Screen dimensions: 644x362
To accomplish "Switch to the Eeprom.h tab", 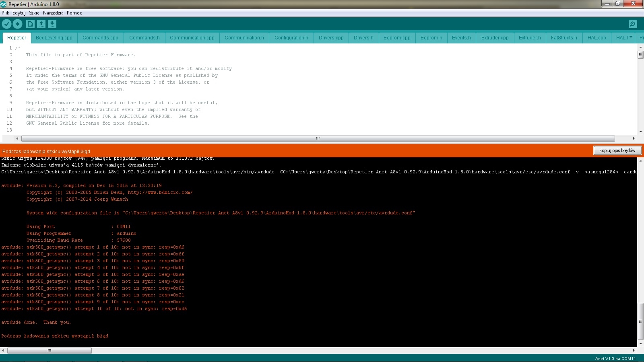I will click(x=431, y=38).
